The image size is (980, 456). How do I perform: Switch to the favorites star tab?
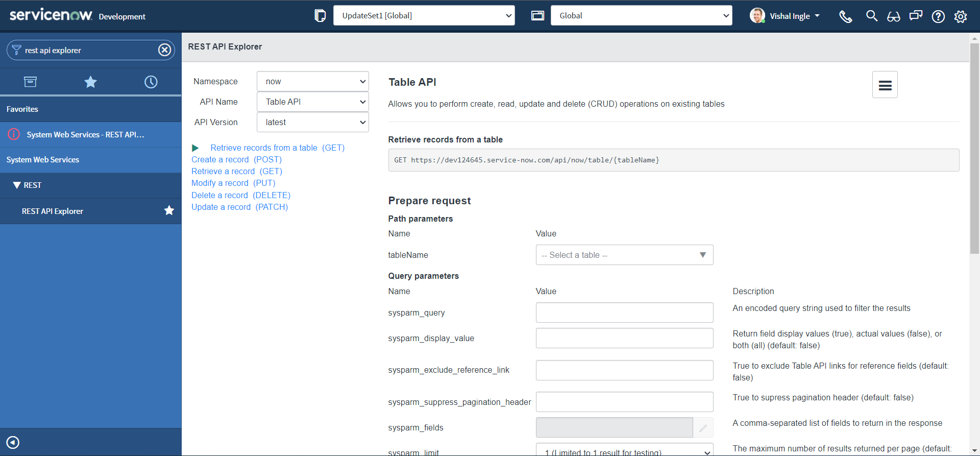(90, 82)
